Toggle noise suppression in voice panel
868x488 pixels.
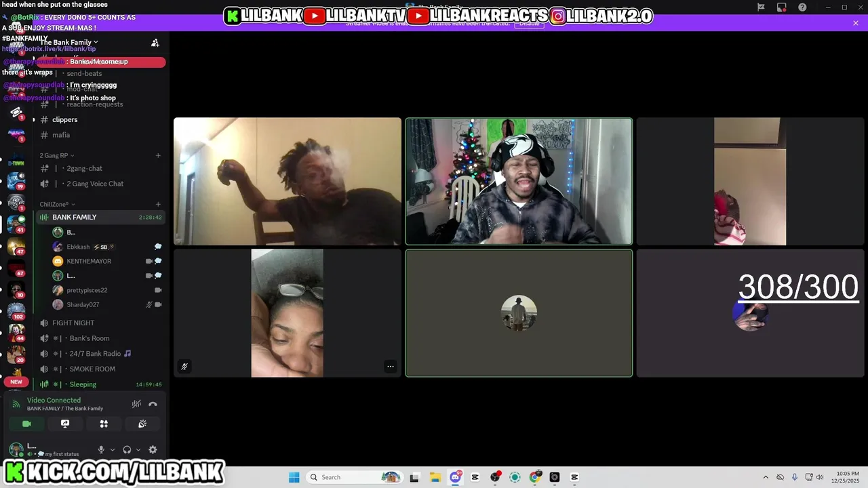136,404
